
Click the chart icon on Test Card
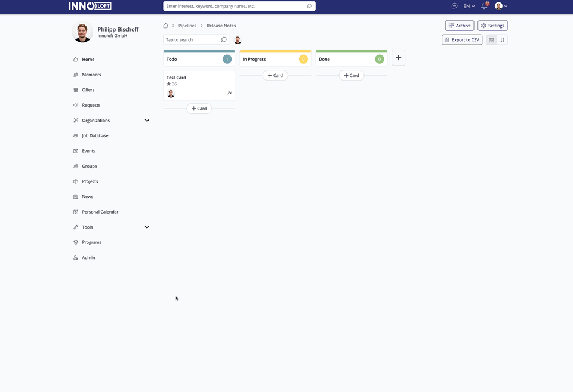229,93
